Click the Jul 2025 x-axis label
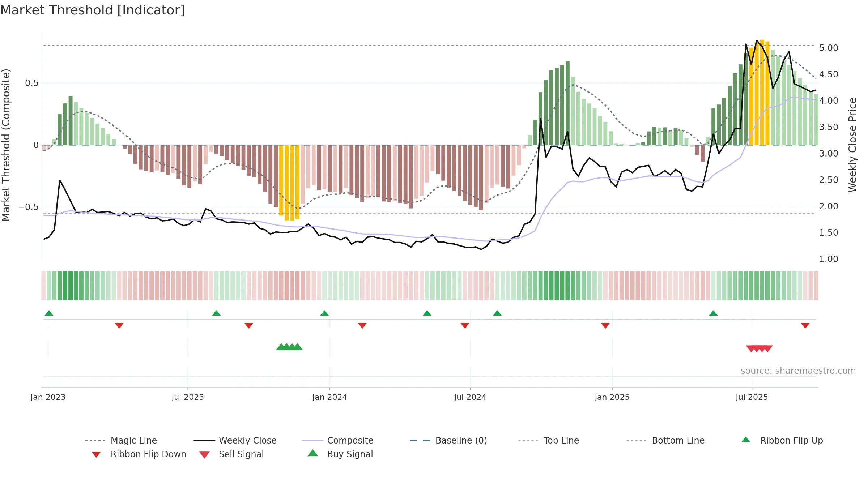The image size is (868, 488). (x=752, y=397)
